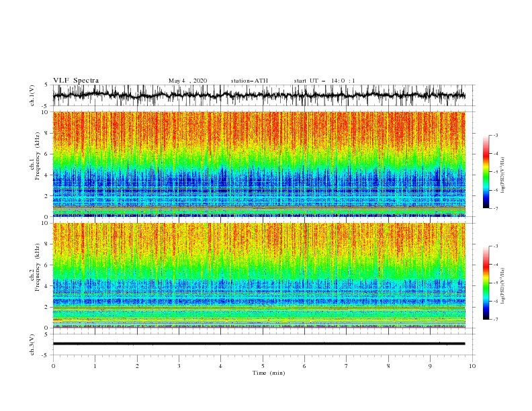This screenshot has width=532, height=411.
Task: Click the Time (min) axis label
Action: click(x=269, y=373)
